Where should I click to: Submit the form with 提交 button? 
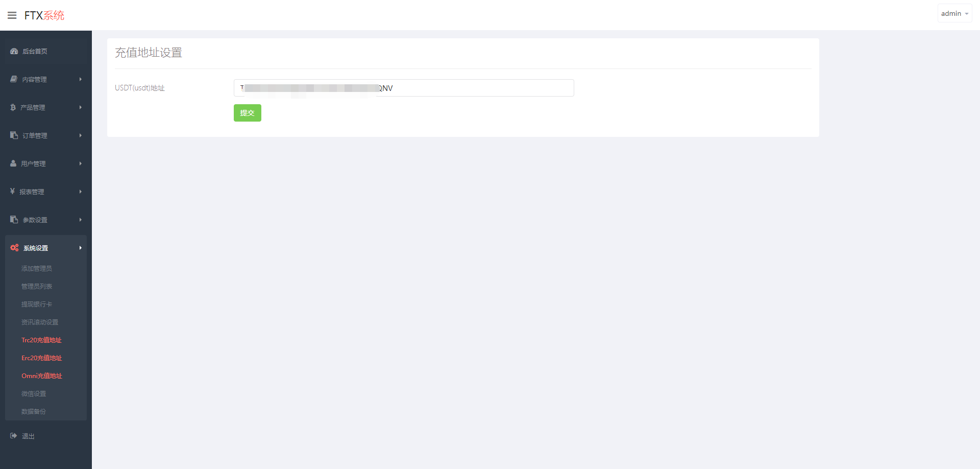pos(248,113)
